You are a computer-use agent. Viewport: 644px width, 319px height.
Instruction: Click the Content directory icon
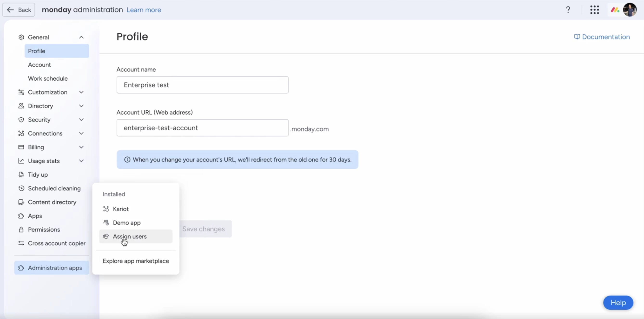pos(21,202)
